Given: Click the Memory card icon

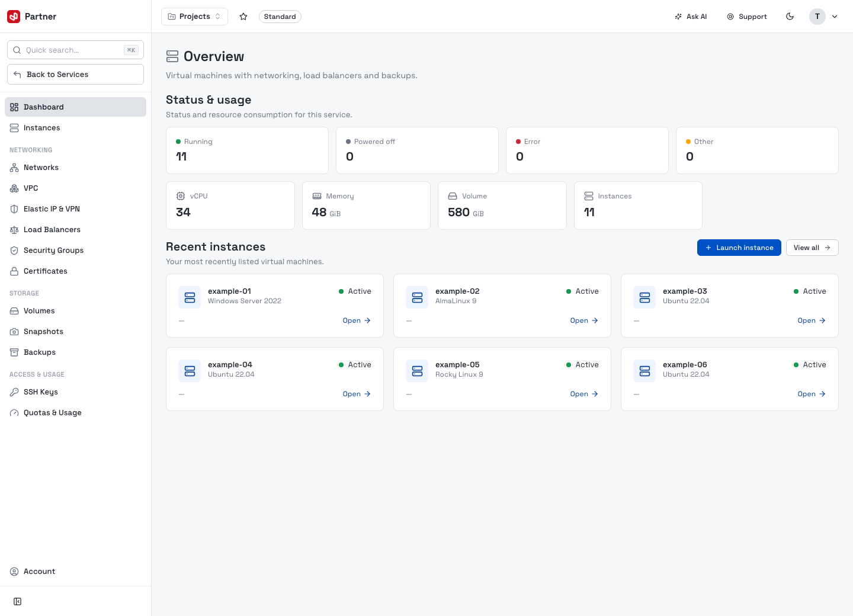Looking at the screenshot, I should [317, 196].
